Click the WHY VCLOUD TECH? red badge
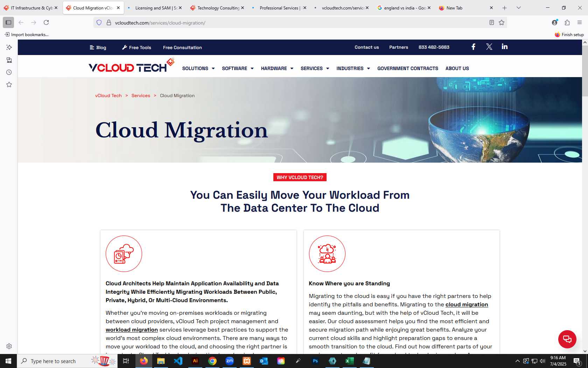This screenshot has width=588, height=368. pos(300,177)
